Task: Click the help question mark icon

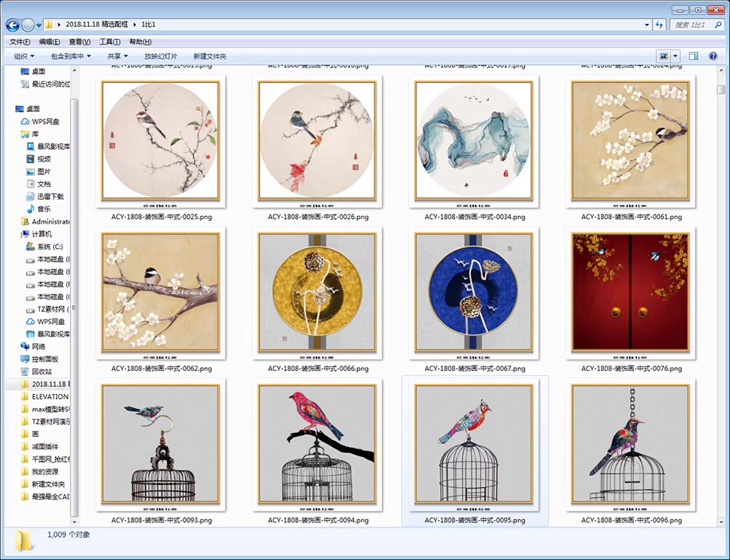Action: (x=712, y=56)
